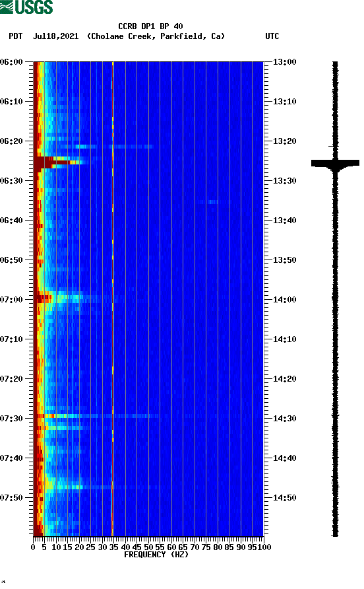Click the USGS logo
The width and height of the screenshot is (364, 589).
(x=26, y=7)
